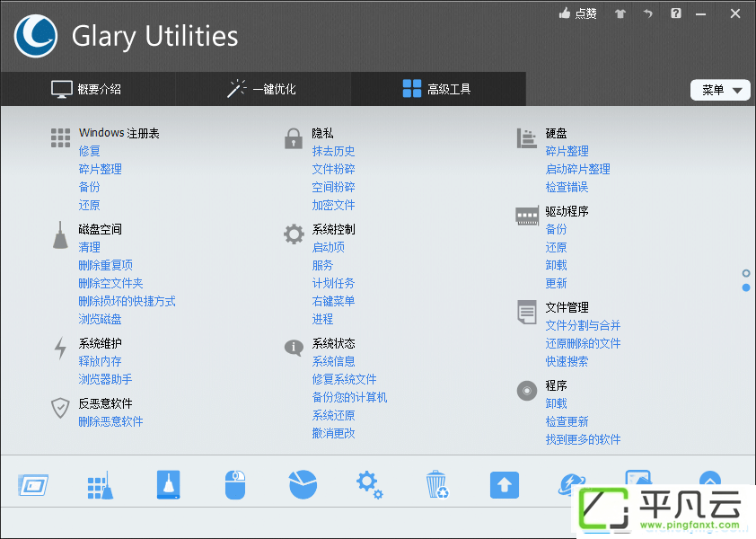Open 文件粉碎 link
Image resolution: width=756 pixels, height=539 pixels.
coord(334,169)
